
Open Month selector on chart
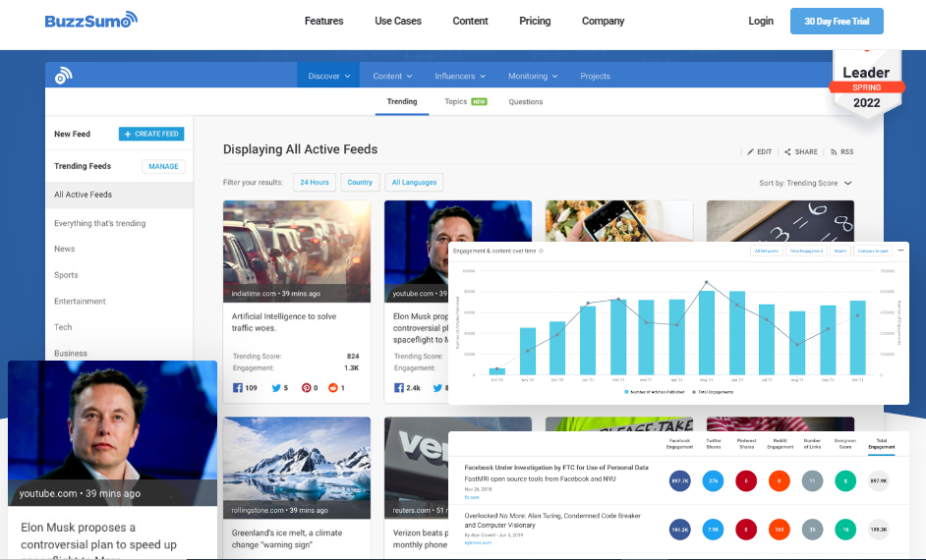[839, 251]
